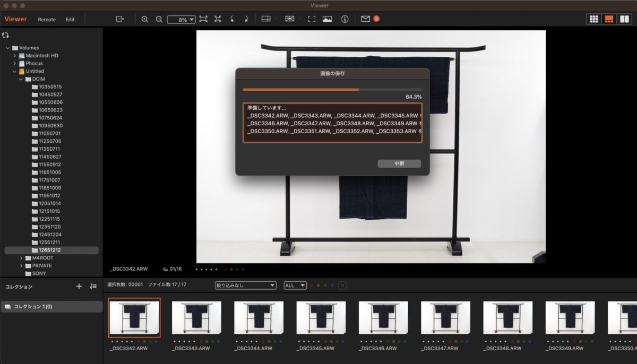The height and width of the screenshot is (364, 637).
Task: Click the 中断 cancel button
Action: 399,164
